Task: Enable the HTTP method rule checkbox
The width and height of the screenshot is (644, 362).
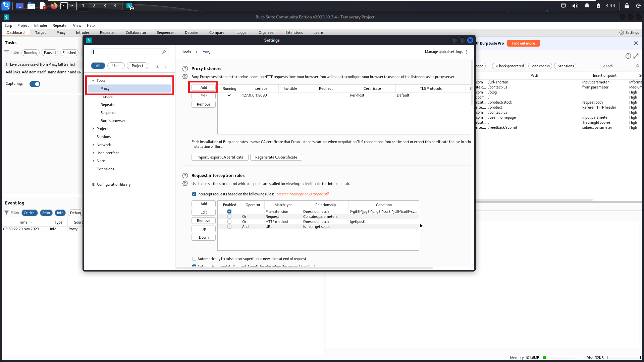Action: click(229, 222)
